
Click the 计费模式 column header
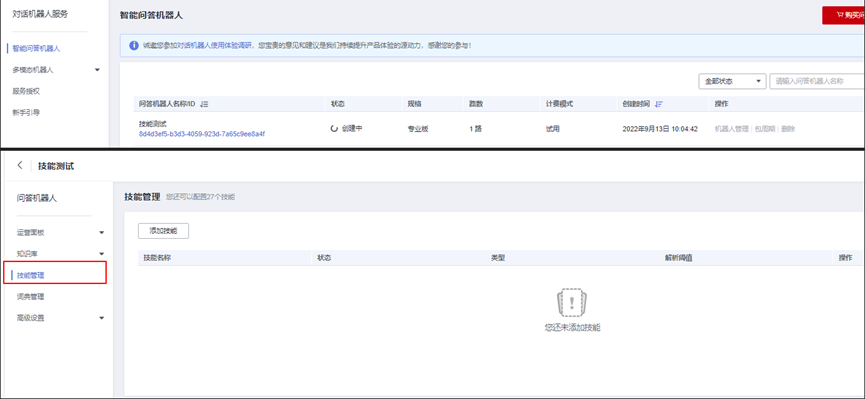coord(558,104)
